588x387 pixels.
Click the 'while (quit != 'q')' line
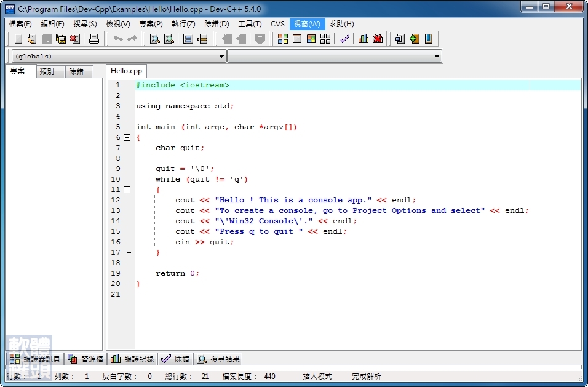click(202, 179)
